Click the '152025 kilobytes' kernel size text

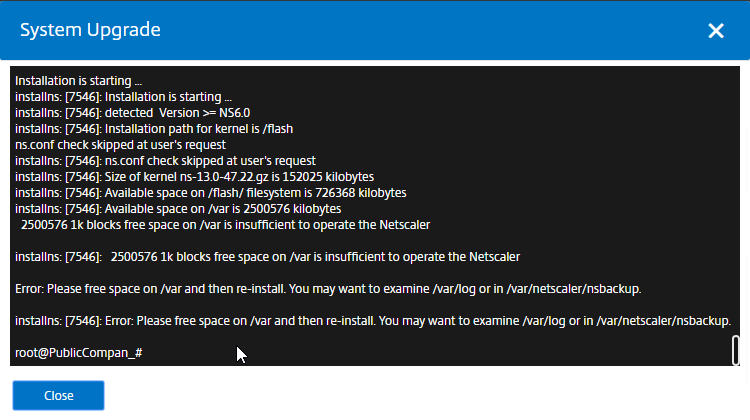click(x=328, y=177)
